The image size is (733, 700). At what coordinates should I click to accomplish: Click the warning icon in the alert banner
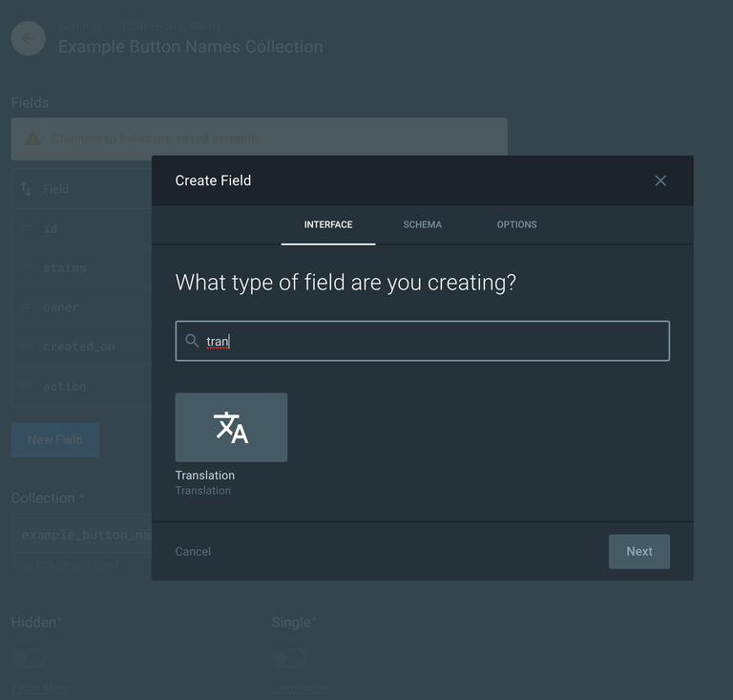32,138
